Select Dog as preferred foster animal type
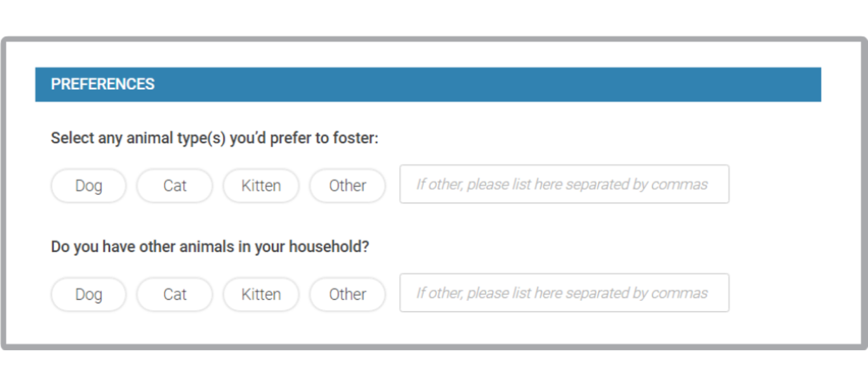This screenshot has height=386, width=868. coord(89,186)
